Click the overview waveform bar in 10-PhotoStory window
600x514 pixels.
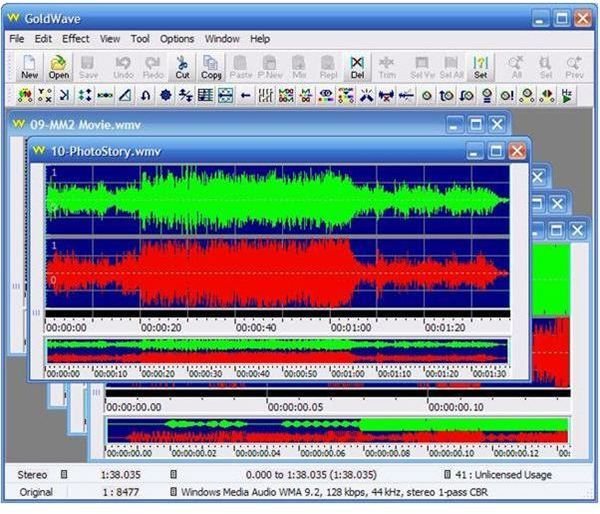(277, 351)
